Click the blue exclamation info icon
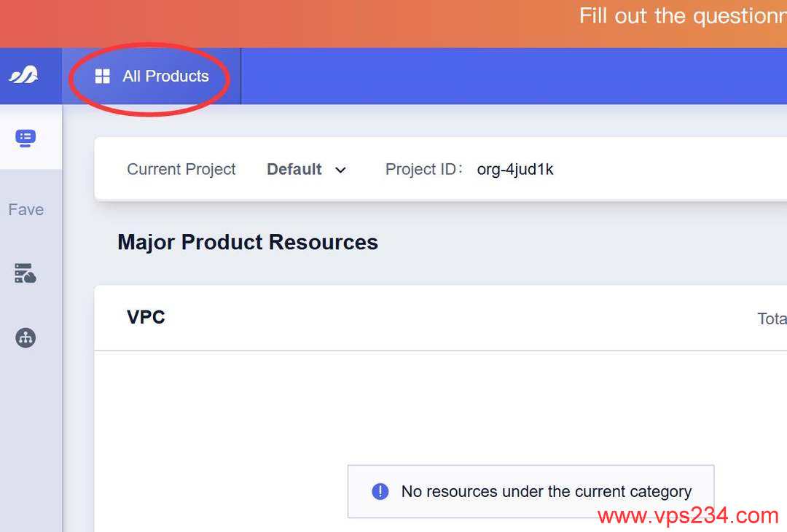This screenshot has width=787, height=532. 380,491
